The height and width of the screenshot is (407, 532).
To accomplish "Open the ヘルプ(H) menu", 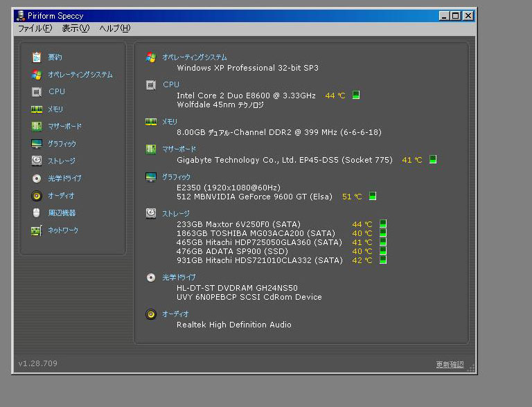I will click(x=115, y=28).
